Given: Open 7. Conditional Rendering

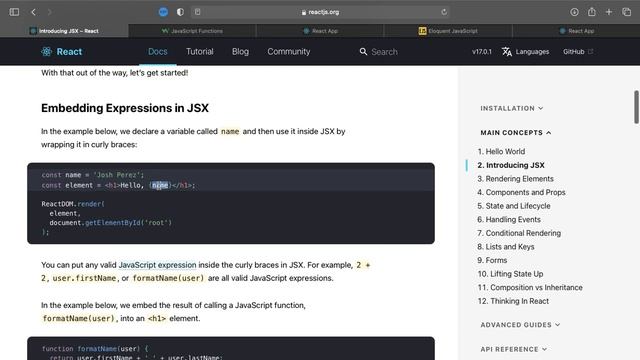Looking at the screenshot, I should click(519, 233).
